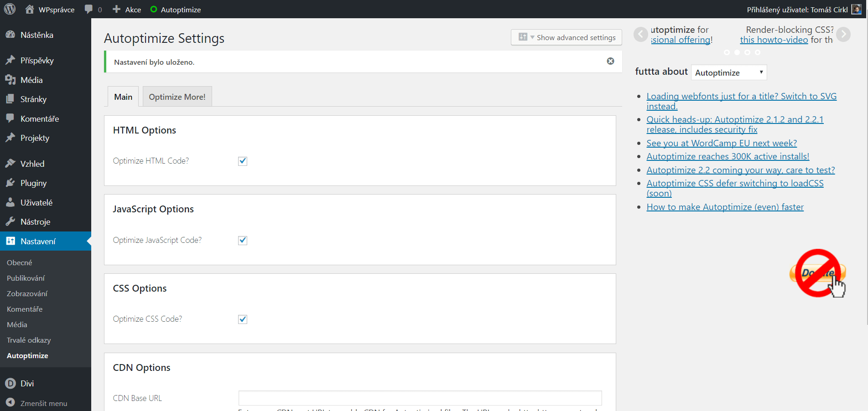868x411 pixels.
Task: Uncheck Optimize CSS Code checkbox
Action: (243, 319)
